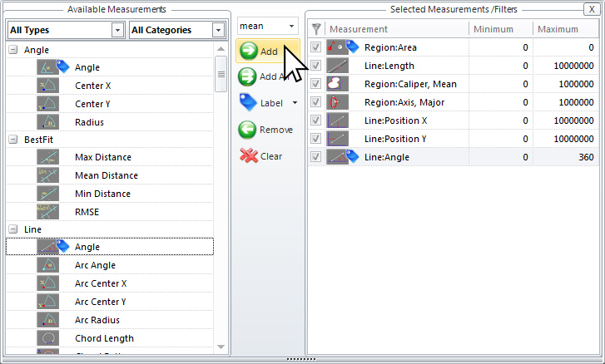Select the Max Distance icon in BestFit
This screenshot has height=364, width=605.
click(48, 157)
